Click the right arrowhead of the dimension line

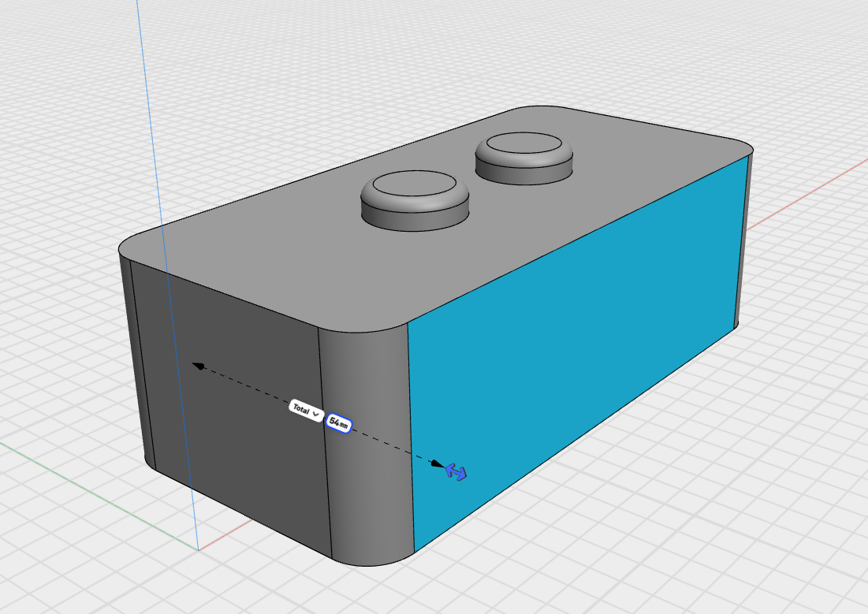tap(437, 463)
